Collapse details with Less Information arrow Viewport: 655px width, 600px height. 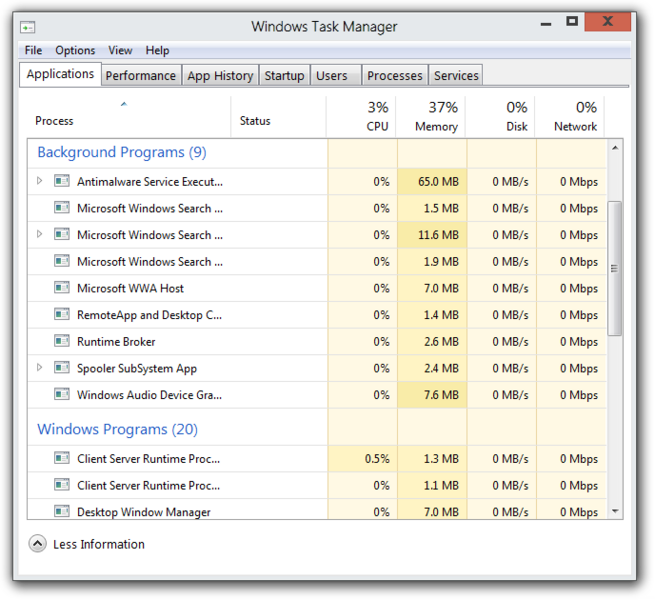tap(38, 544)
